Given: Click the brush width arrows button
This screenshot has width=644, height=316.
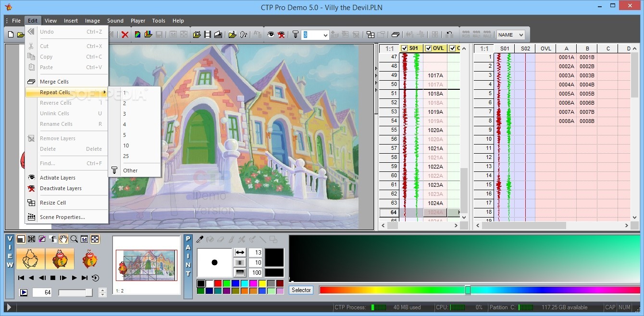Looking at the screenshot, I should [240, 252].
